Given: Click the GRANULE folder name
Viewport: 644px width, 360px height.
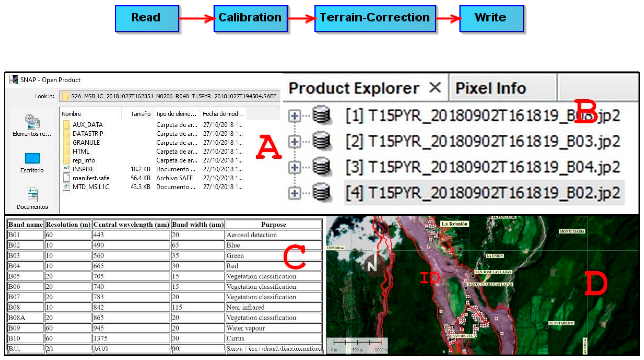Looking at the screenshot, I should point(86,142).
